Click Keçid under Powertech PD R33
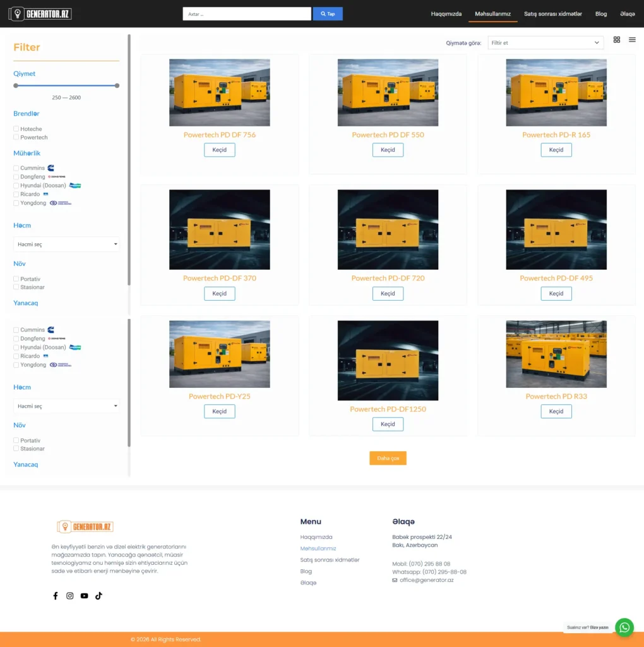This screenshot has height=647, width=644. [556, 411]
